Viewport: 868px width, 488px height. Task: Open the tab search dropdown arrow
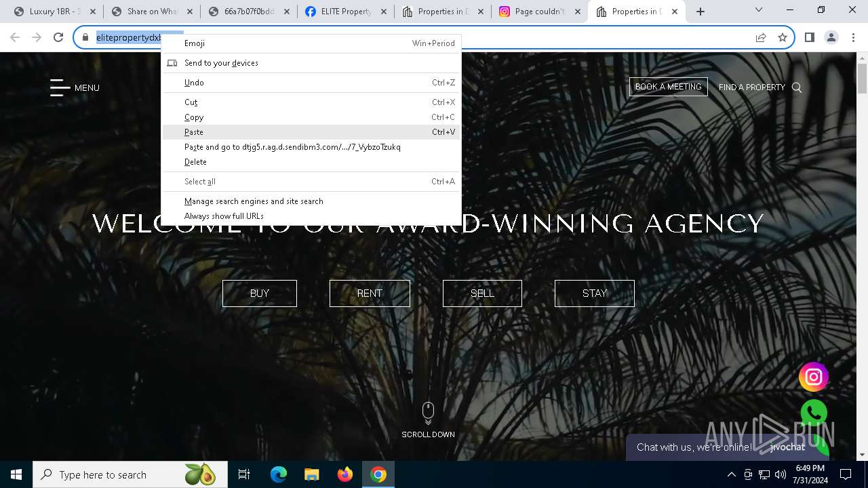click(759, 10)
